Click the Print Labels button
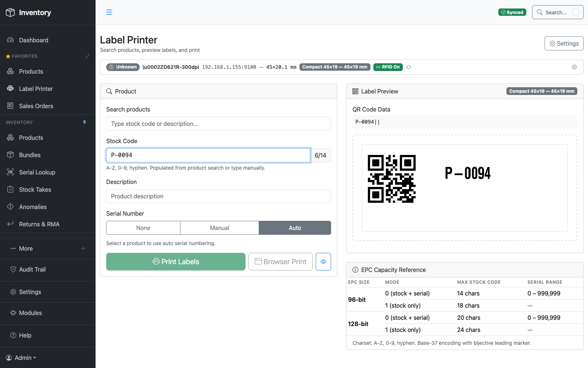 pyautogui.click(x=176, y=262)
